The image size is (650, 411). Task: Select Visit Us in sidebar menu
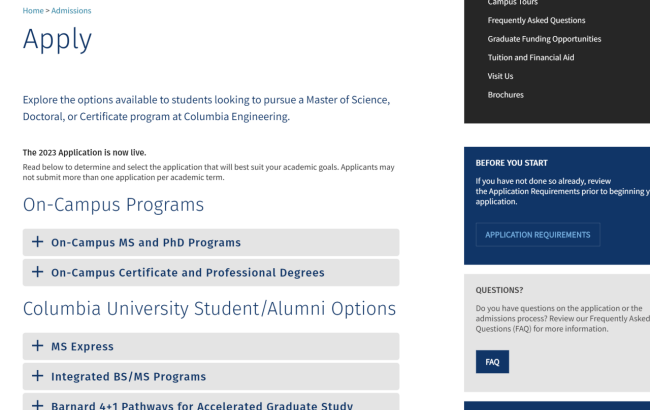pyautogui.click(x=500, y=76)
